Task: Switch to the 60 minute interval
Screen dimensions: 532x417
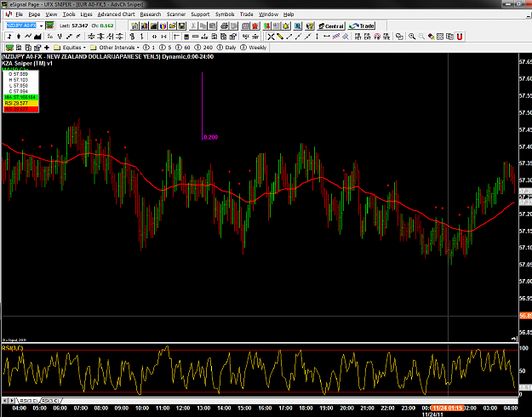Action: pyautogui.click(x=184, y=48)
